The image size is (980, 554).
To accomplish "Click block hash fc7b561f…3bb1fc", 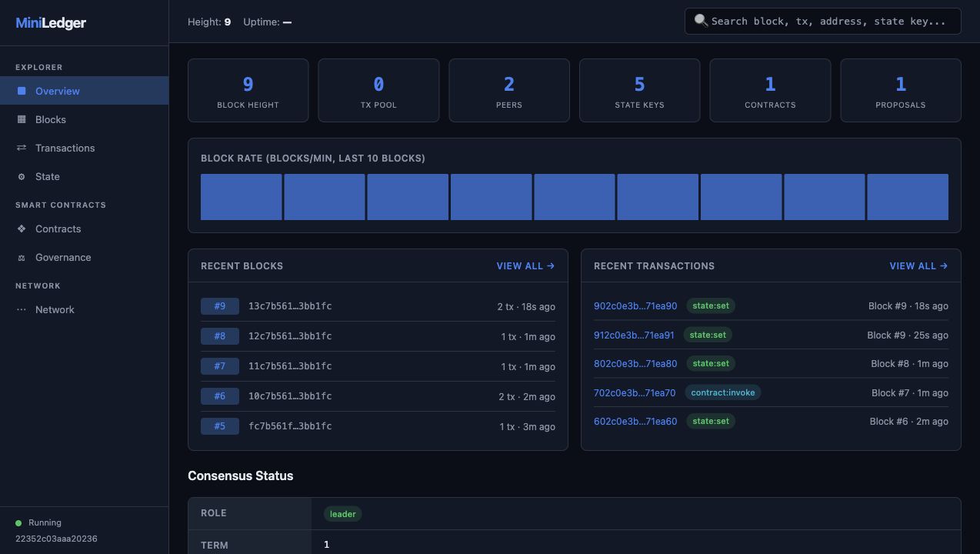I will coord(290,426).
